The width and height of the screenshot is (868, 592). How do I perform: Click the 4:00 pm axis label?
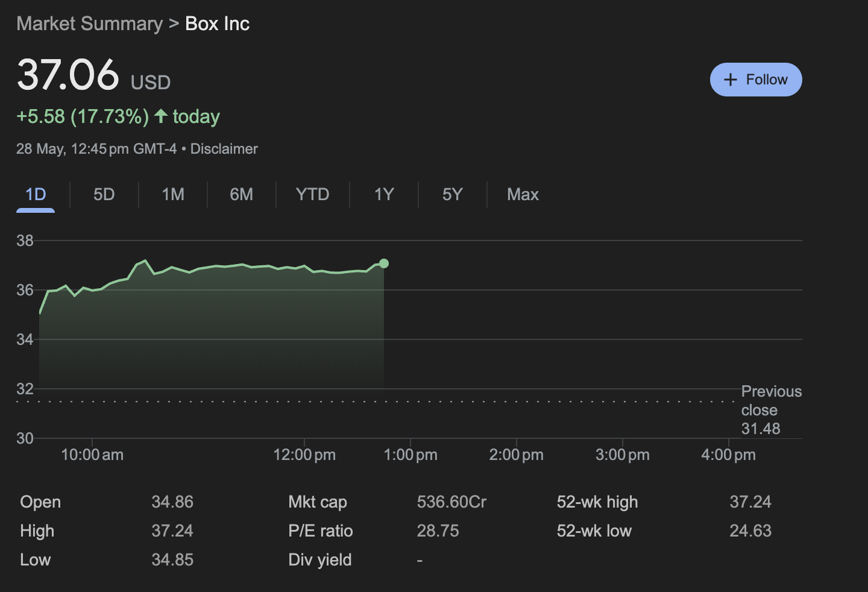coord(728,455)
